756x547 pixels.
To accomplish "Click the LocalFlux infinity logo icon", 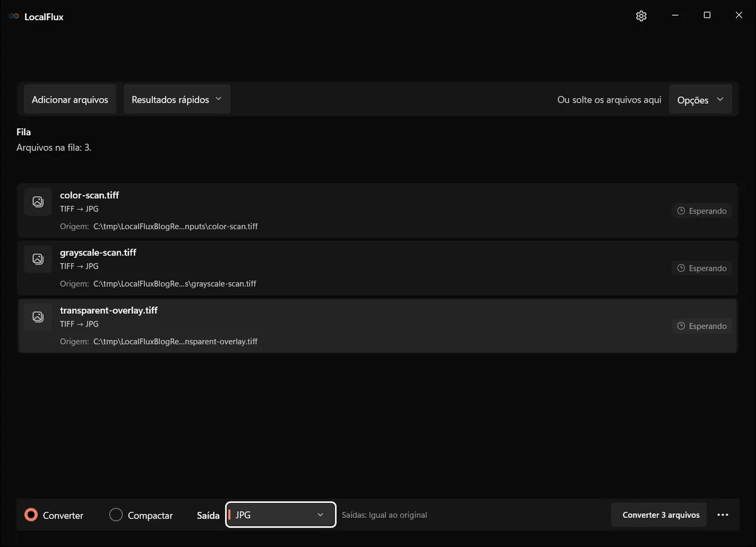I will [14, 17].
